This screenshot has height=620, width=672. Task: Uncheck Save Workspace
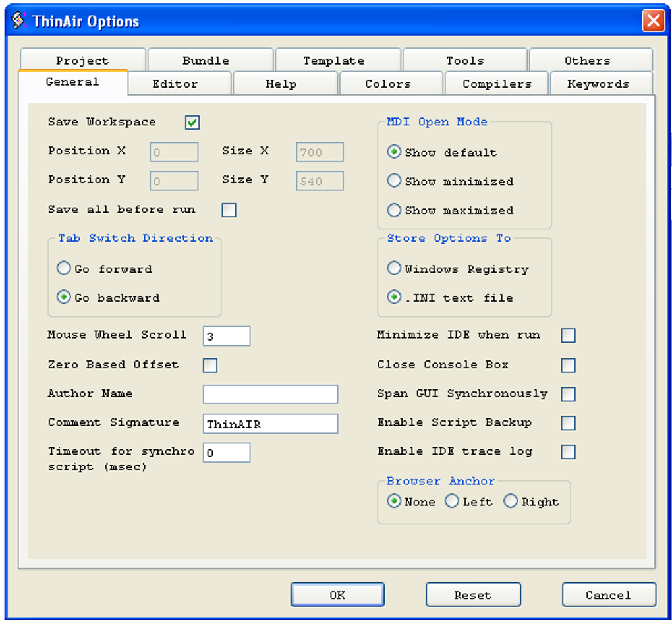click(192, 122)
